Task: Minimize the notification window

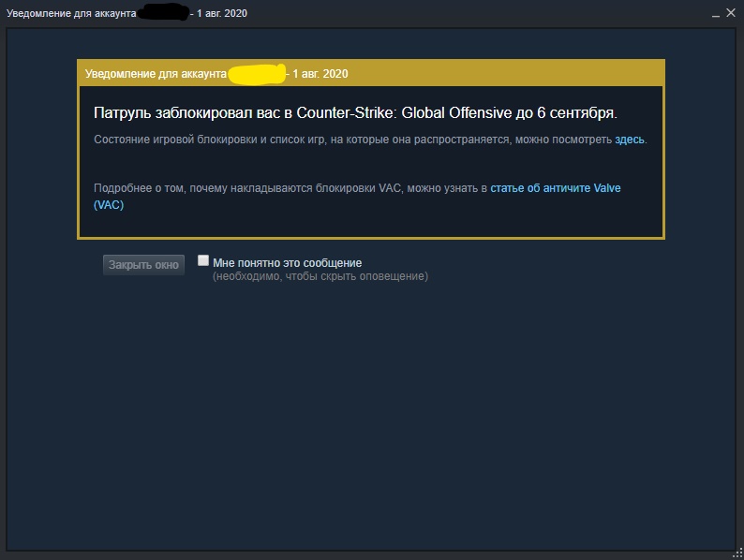Action: pyautogui.click(x=716, y=14)
